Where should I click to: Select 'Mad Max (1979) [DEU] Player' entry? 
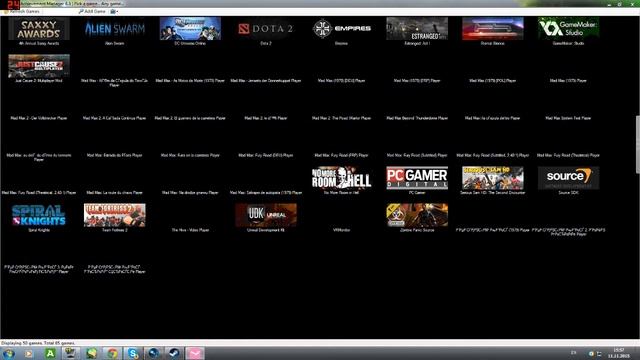pyautogui.click(x=341, y=81)
